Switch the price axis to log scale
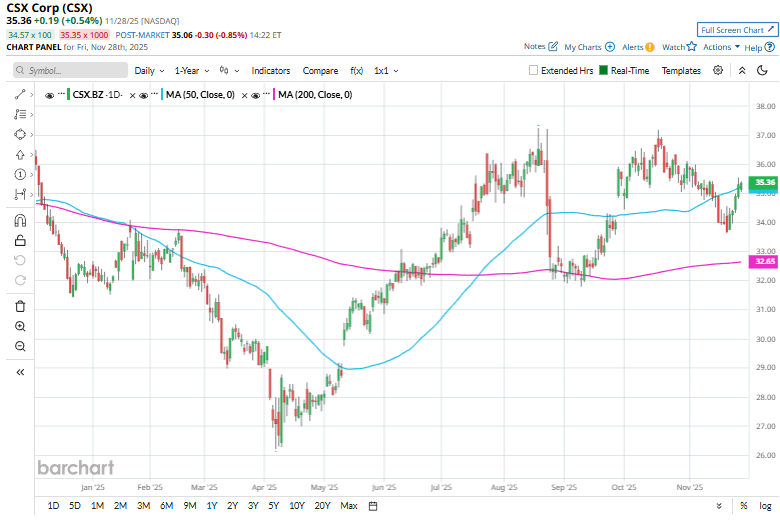Image resolution: width=780 pixels, height=527 pixels. (765, 506)
